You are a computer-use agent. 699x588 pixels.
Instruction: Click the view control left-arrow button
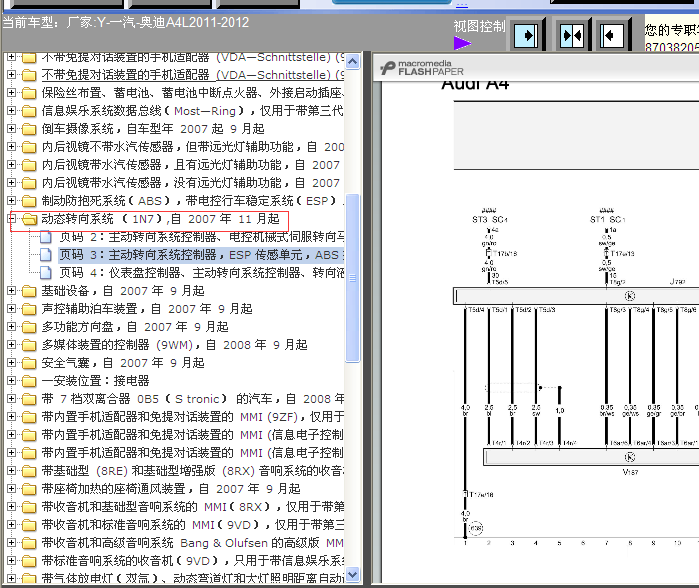(x=612, y=35)
